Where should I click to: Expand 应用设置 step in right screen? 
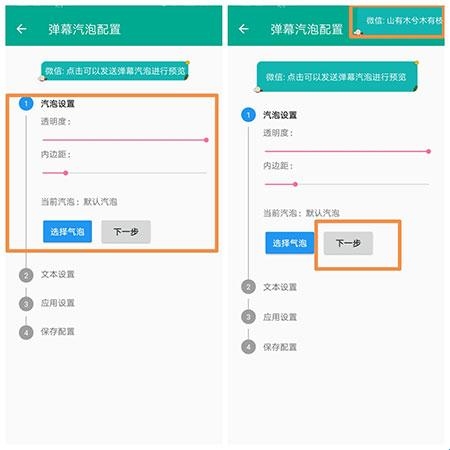coord(280,317)
